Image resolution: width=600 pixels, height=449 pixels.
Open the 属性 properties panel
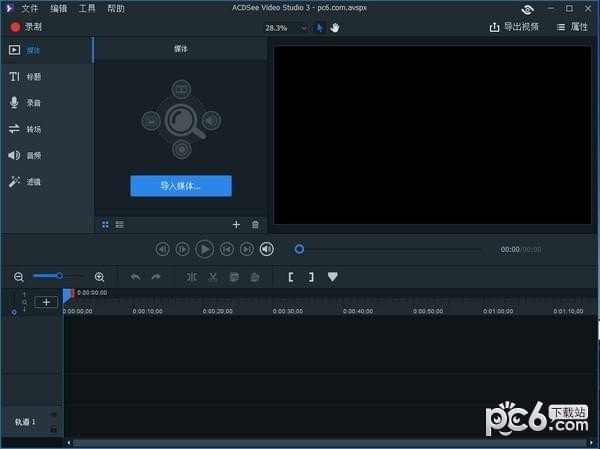click(572, 27)
